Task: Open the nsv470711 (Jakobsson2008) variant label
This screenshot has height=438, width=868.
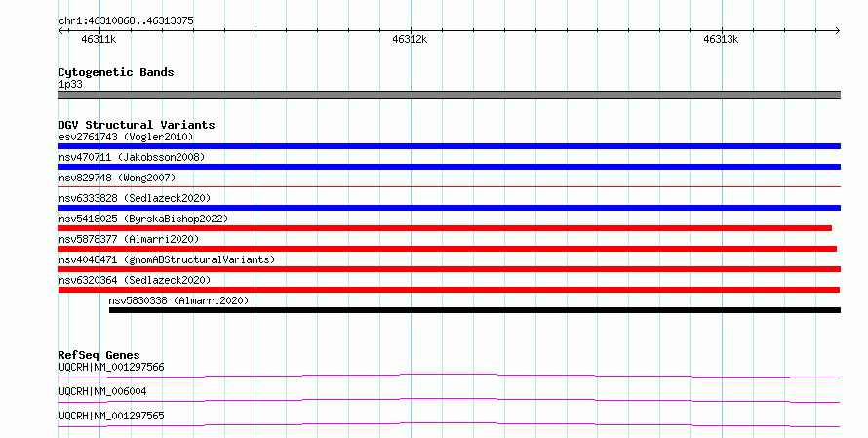Action: (132, 157)
